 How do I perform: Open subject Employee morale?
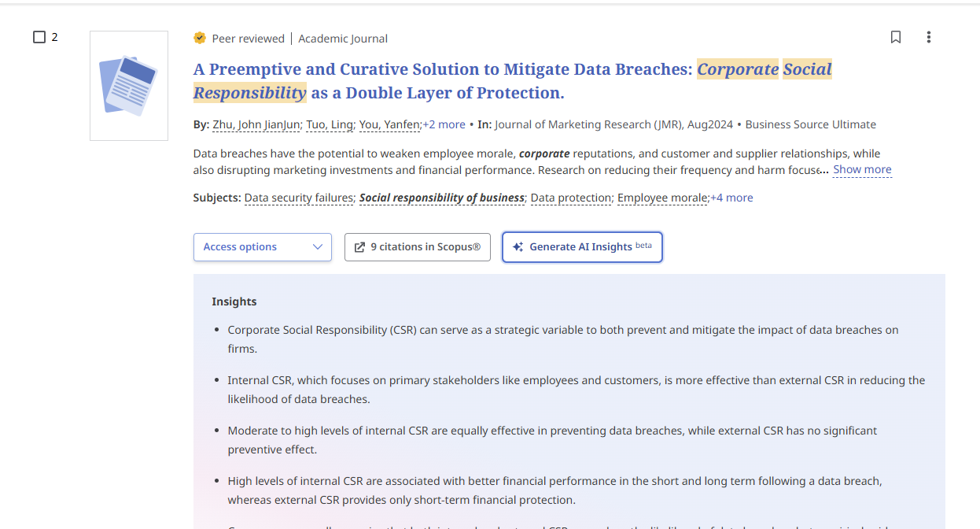pos(662,198)
